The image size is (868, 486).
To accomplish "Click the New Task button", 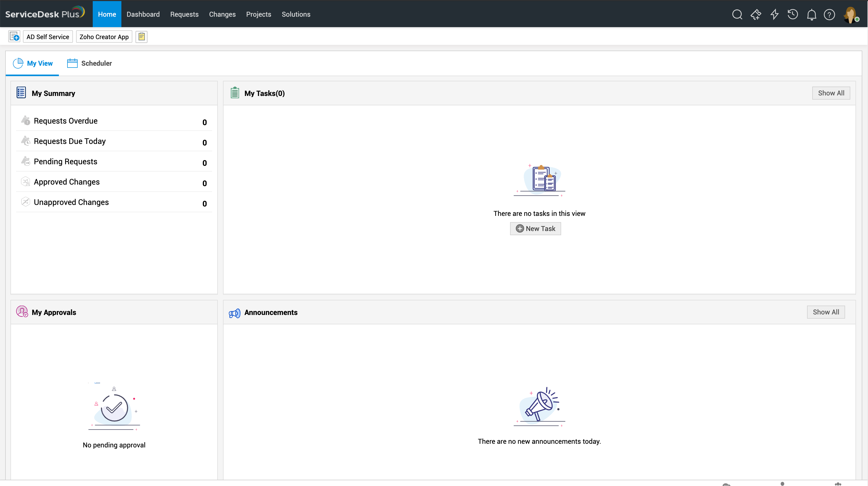I will click(x=535, y=229).
